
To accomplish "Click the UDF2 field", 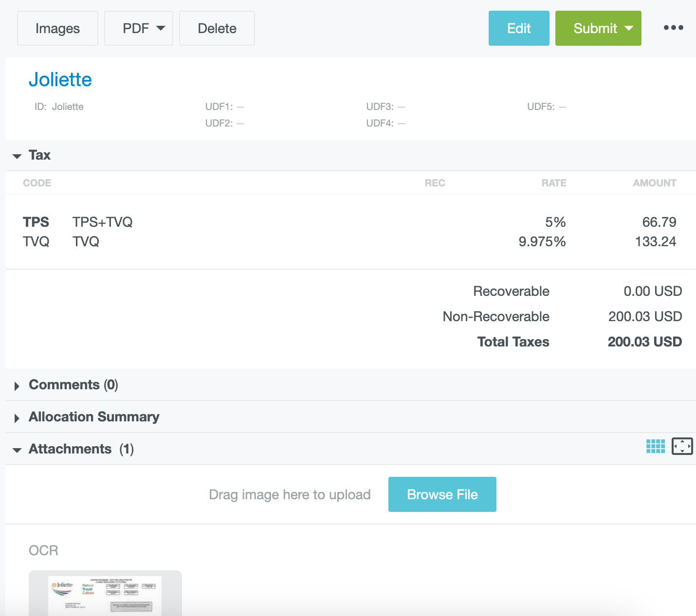I will tap(225, 123).
